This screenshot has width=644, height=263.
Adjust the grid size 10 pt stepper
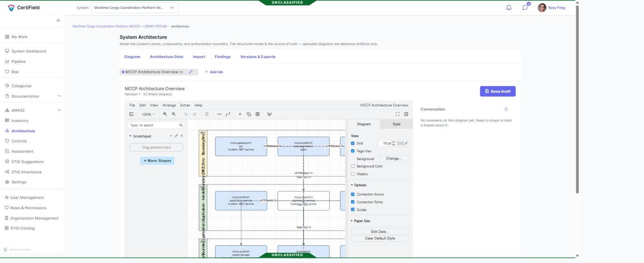tap(393, 143)
